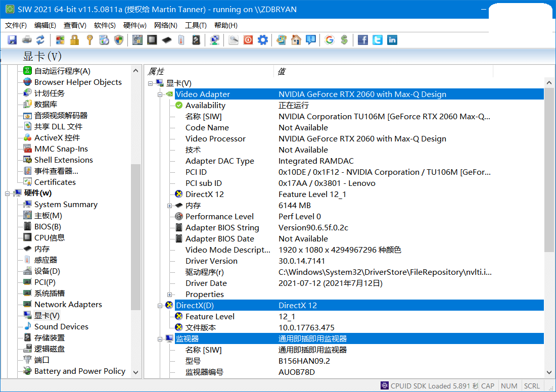This screenshot has width=556, height=392.
Task: Click the motherboard toolbar icon
Action: (x=137, y=40)
